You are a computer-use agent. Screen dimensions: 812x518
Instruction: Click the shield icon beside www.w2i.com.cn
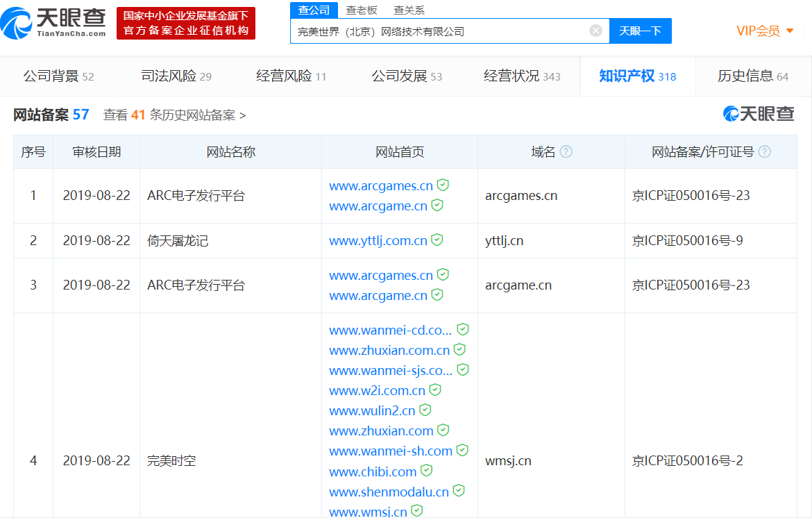(x=435, y=390)
